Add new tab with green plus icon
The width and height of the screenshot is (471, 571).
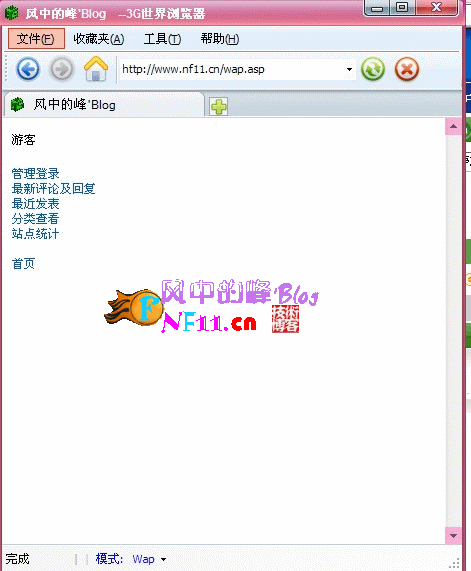(x=219, y=107)
